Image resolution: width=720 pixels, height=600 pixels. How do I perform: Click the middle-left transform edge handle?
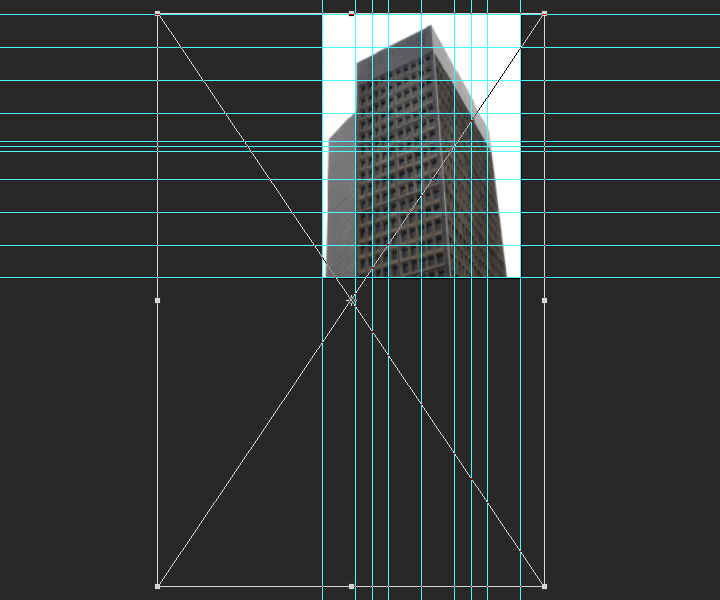[x=158, y=300]
